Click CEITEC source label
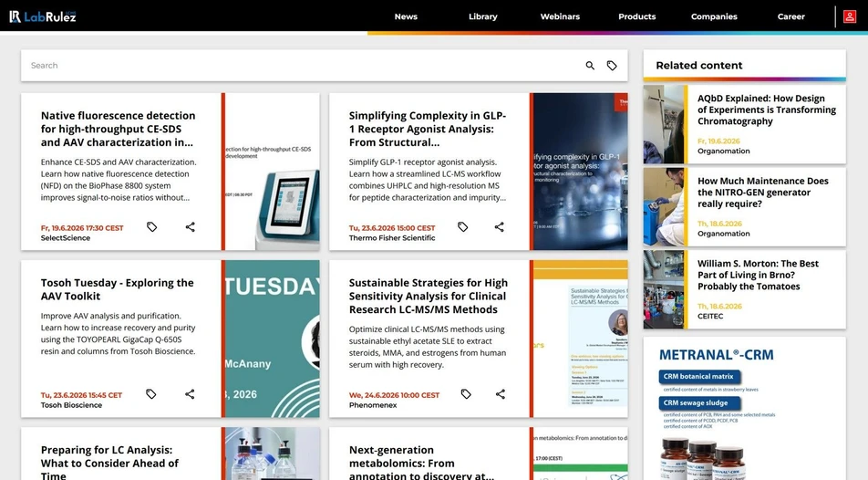 (710, 316)
